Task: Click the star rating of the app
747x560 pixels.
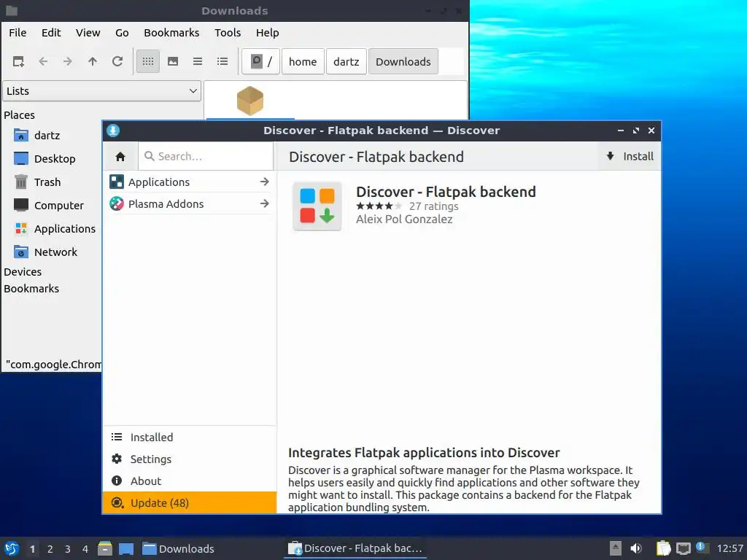Action: coord(379,206)
